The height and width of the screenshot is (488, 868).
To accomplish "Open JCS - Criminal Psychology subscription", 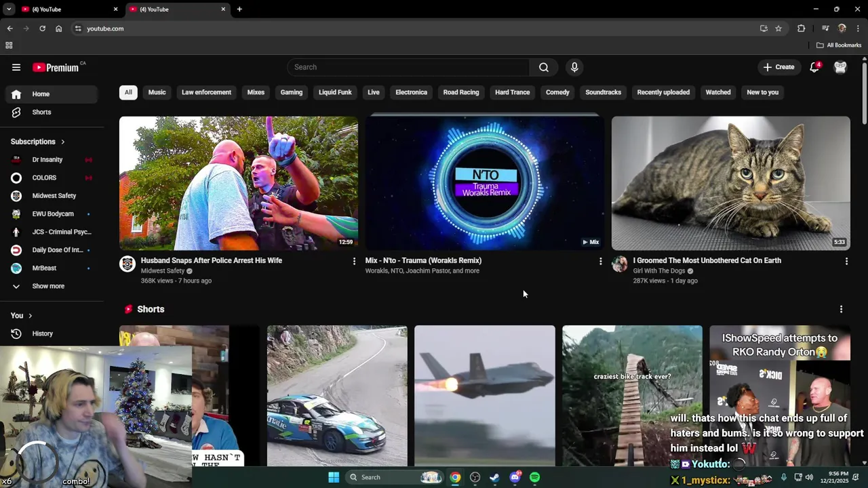I will [52, 232].
